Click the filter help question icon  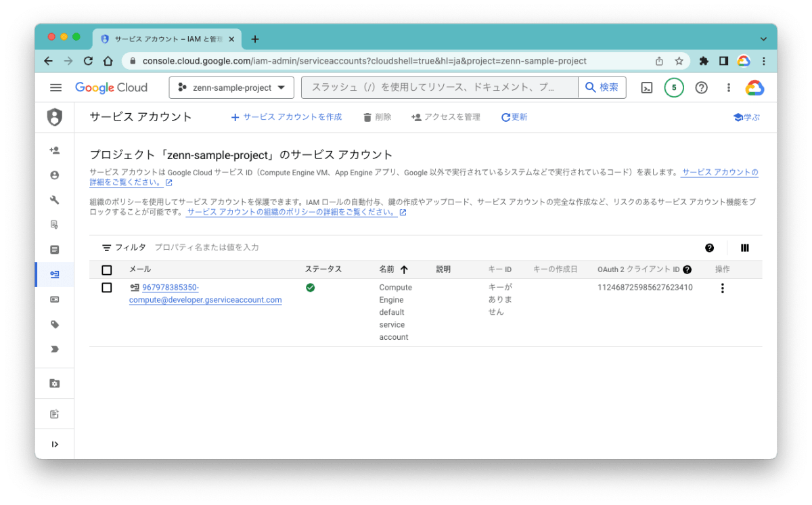(x=709, y=248)
